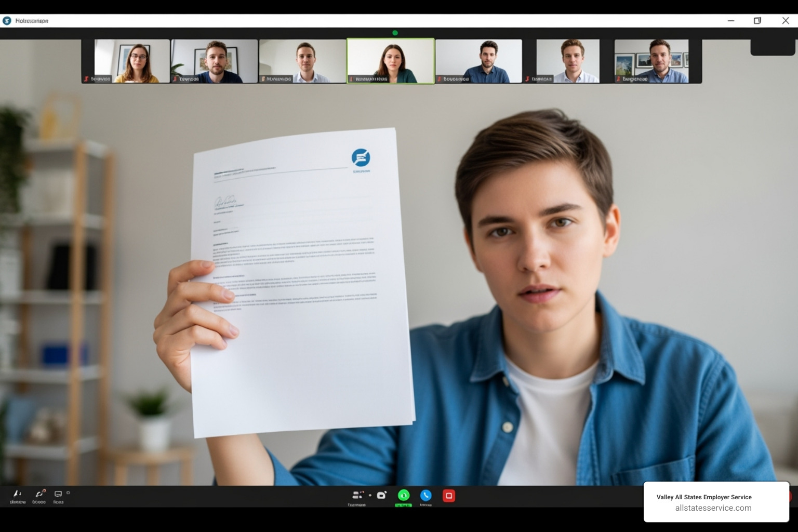
Task: Expand the camera options arrow
Action: point(68,493)
